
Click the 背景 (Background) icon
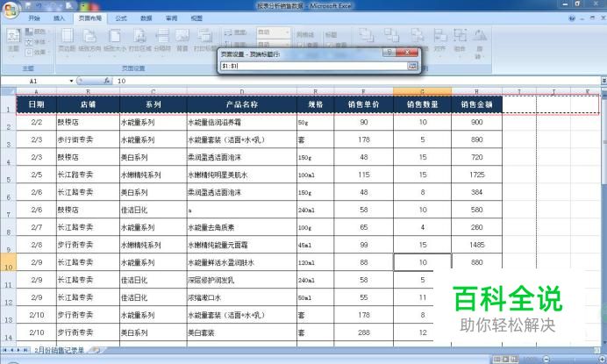click(x=182, y=40)
